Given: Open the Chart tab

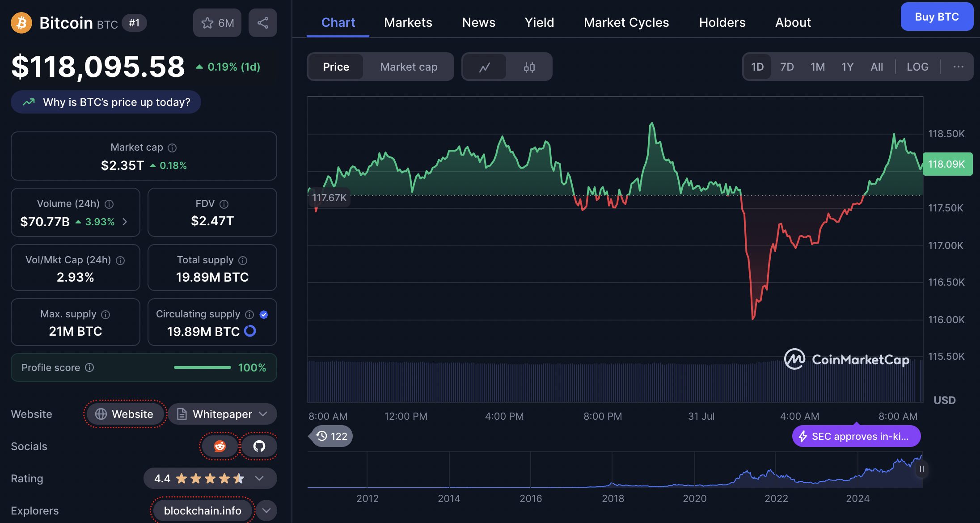Looking at the screenshot, I should coord(338,22).
